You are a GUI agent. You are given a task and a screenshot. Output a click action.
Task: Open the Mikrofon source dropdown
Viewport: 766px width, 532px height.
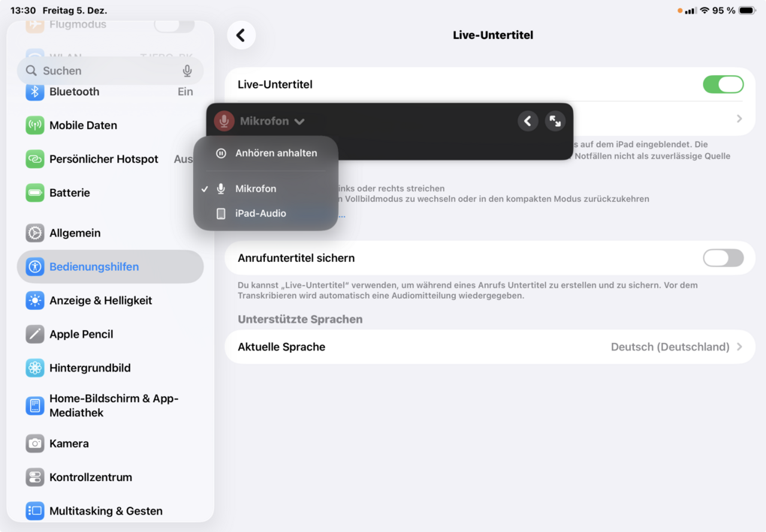click(x=272, y=121)
